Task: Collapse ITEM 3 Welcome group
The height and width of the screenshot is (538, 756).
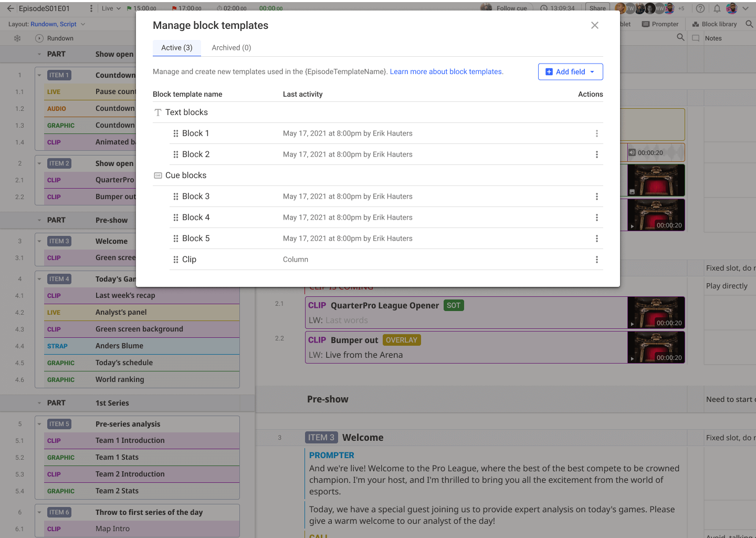Action: [39, 241]
